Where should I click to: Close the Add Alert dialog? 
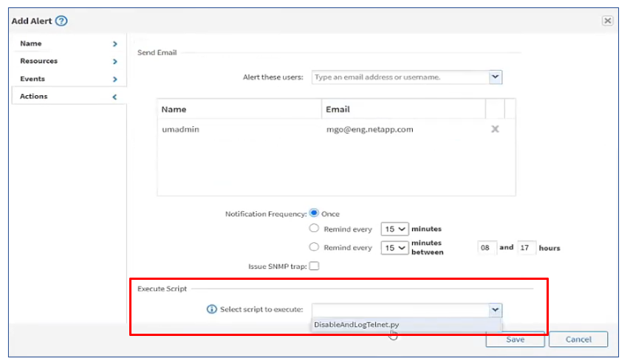[x=607, y=21]
